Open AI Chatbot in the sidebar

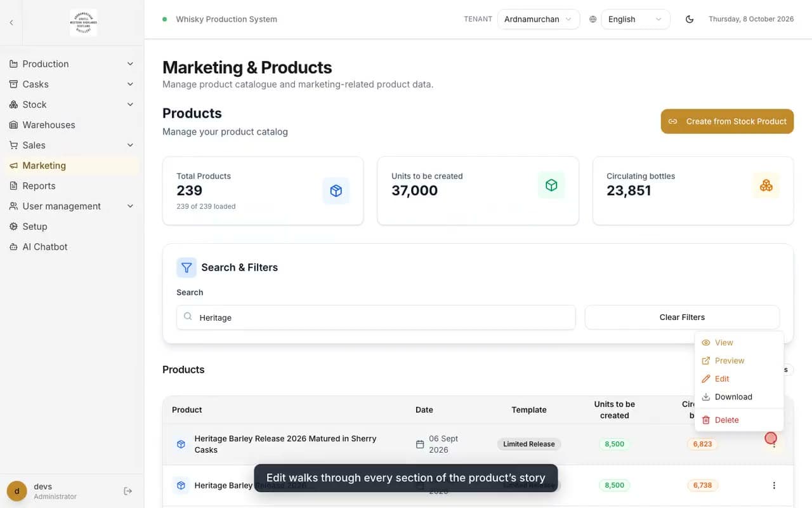coord(72,246)
